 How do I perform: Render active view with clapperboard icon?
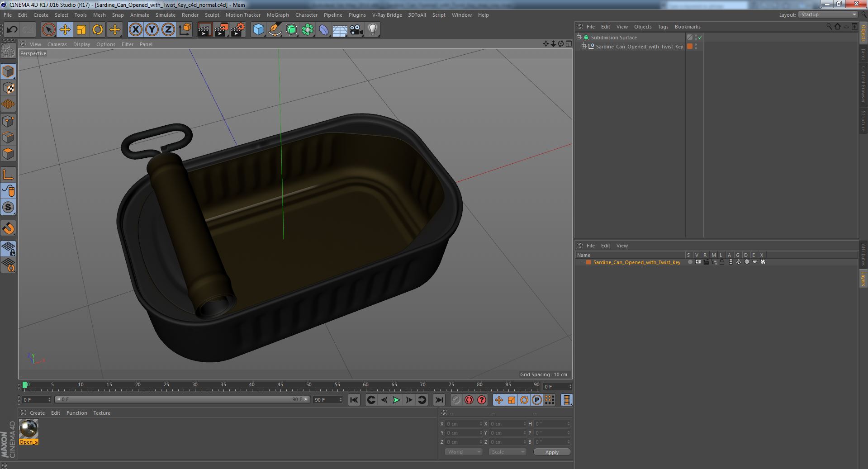[204, 30]
